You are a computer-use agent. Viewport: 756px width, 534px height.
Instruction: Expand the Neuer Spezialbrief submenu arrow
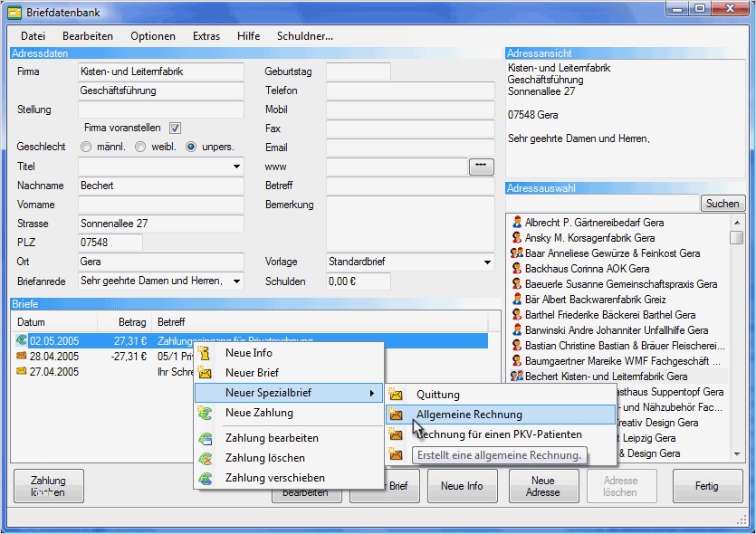point(372,393)
